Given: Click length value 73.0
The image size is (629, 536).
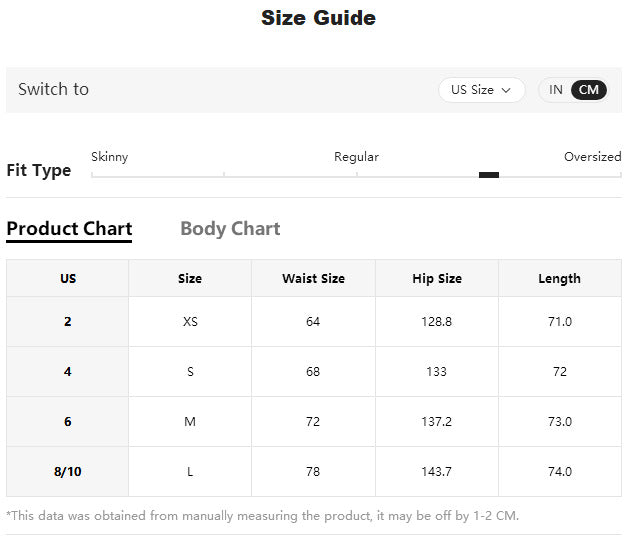Looking at the screenshot, I should (x=560, y=422).
